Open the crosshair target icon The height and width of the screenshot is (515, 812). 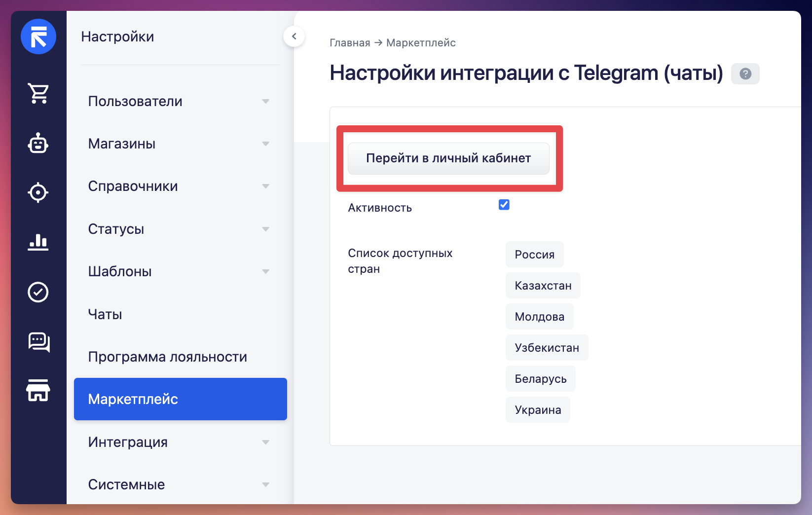click(x=38, y=192)
